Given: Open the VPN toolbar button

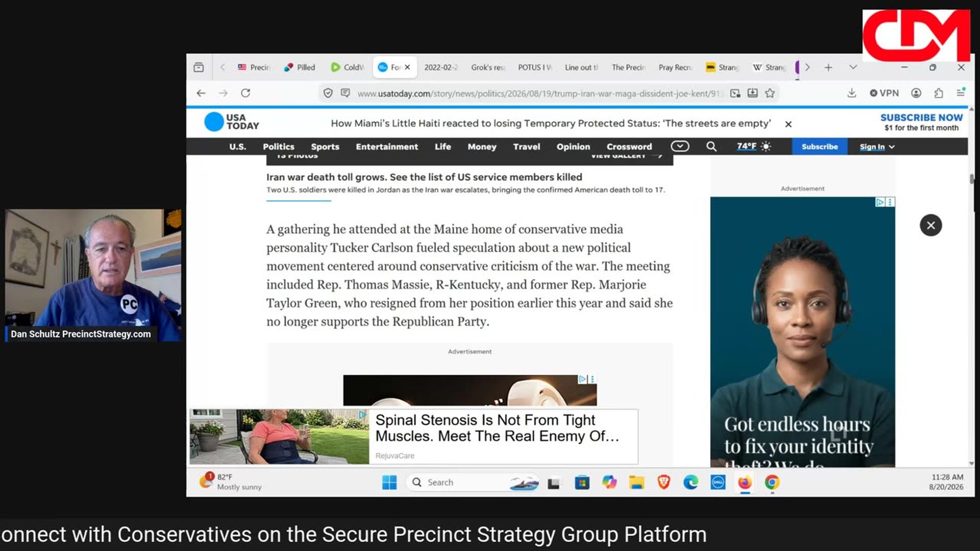Looking at the screenshot, I should coord(884,93).
